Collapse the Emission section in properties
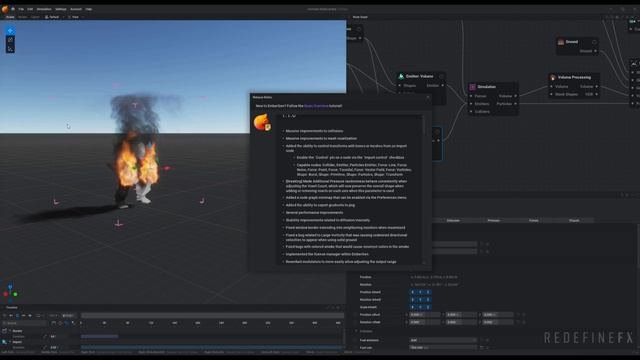Screen dimensions: 640x360 (x=356, y=331)
